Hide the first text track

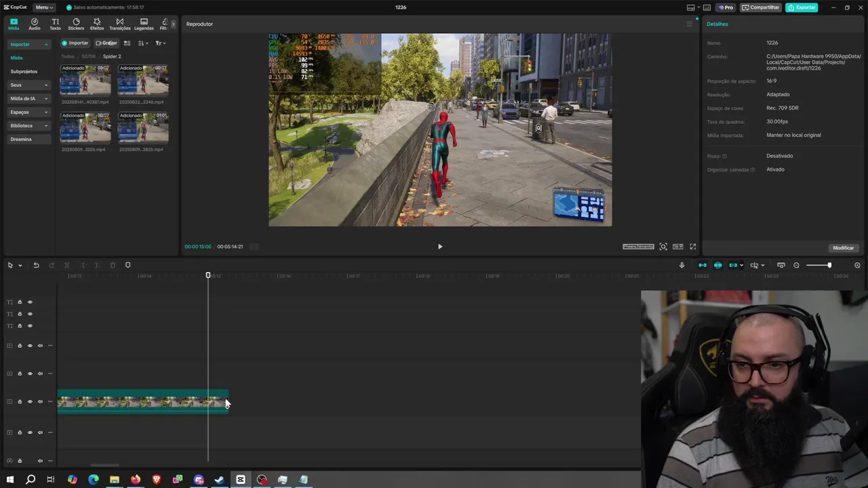click(x=30, y=302)
